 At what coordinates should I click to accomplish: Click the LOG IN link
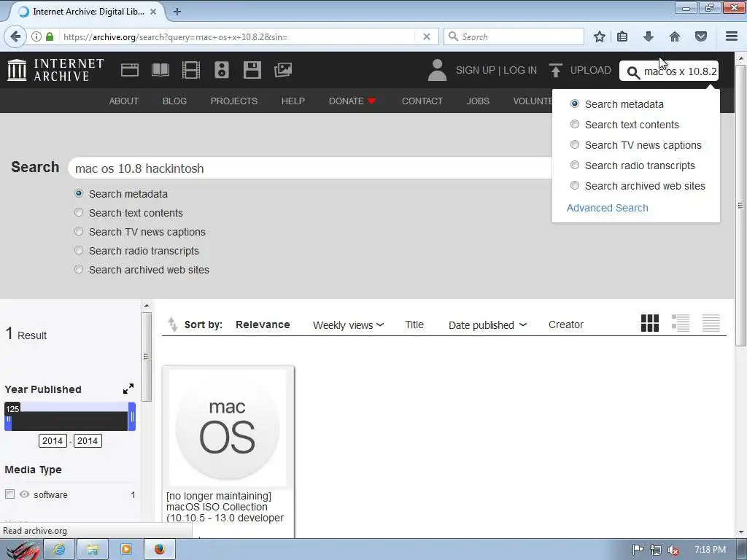click(520, 70)
